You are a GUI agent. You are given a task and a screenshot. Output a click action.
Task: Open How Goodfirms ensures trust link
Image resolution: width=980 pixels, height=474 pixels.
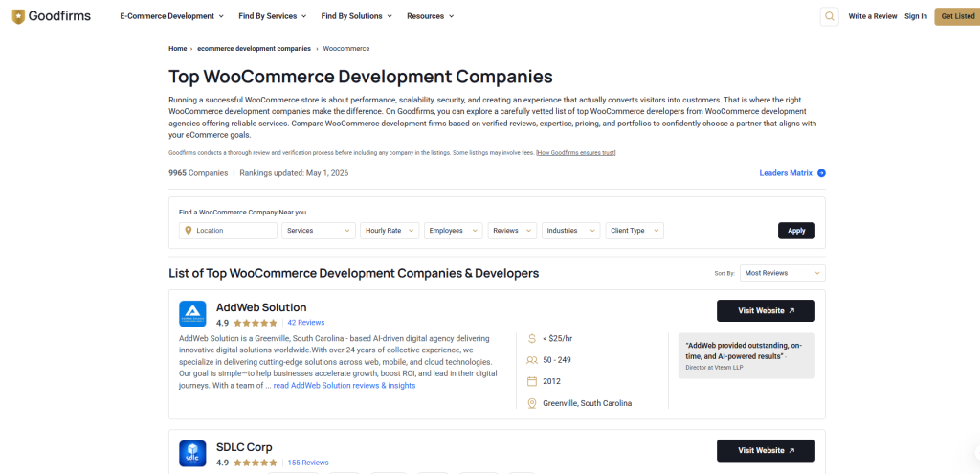pyautogui.click(x=576, y=152)
